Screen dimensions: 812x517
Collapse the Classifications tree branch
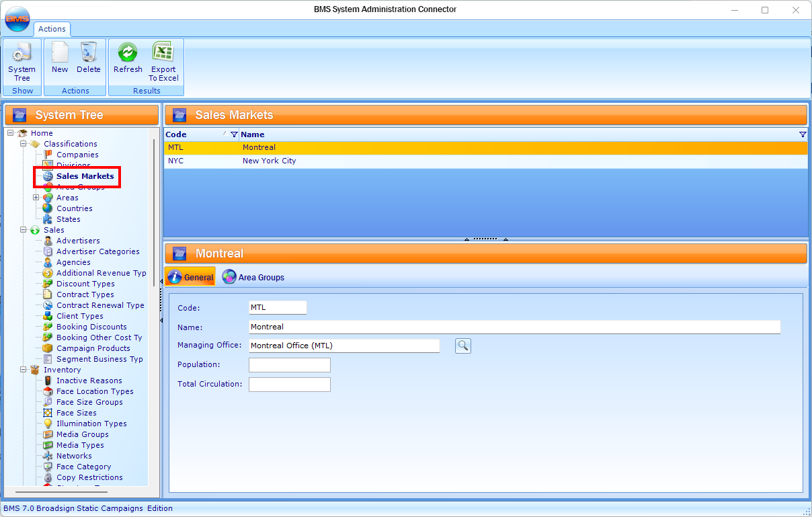coord(24,144)
